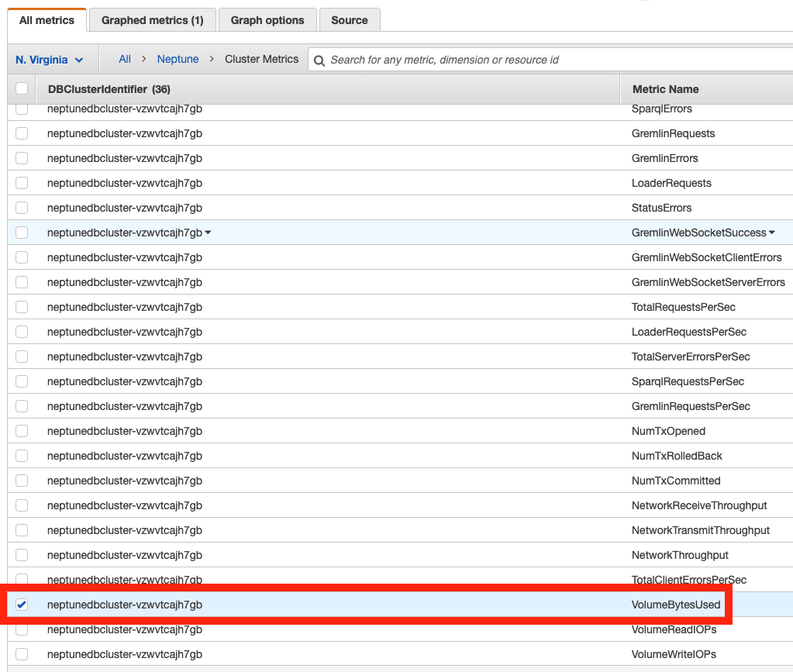Screen dimensions: 793x672
Task: Open the N. Virginia region dropdown
Action: point(49,60)
